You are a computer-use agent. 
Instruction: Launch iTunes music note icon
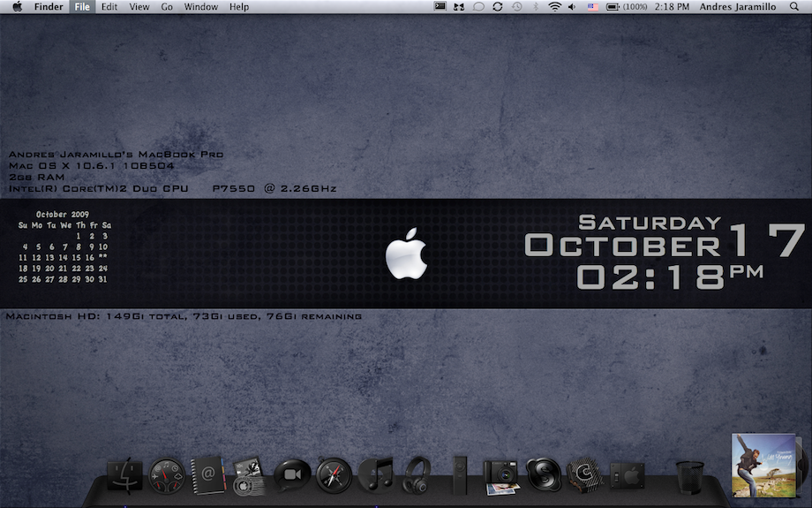click(376, 474)
